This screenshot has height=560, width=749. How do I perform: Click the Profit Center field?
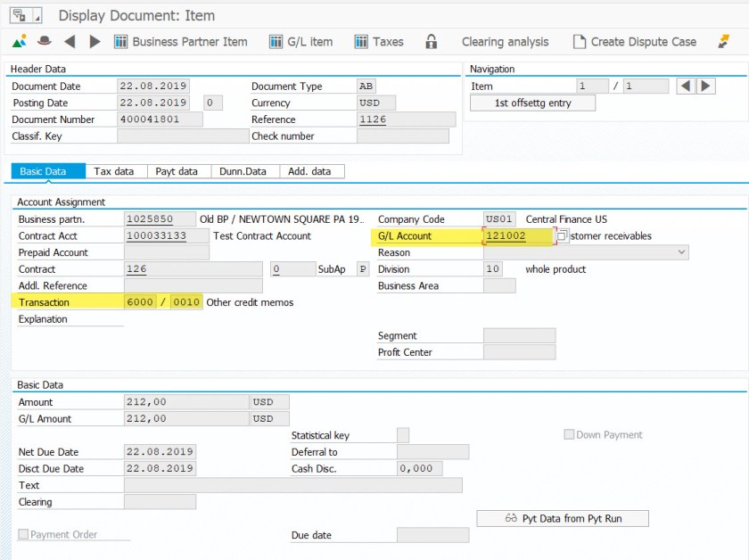(519, 352)
